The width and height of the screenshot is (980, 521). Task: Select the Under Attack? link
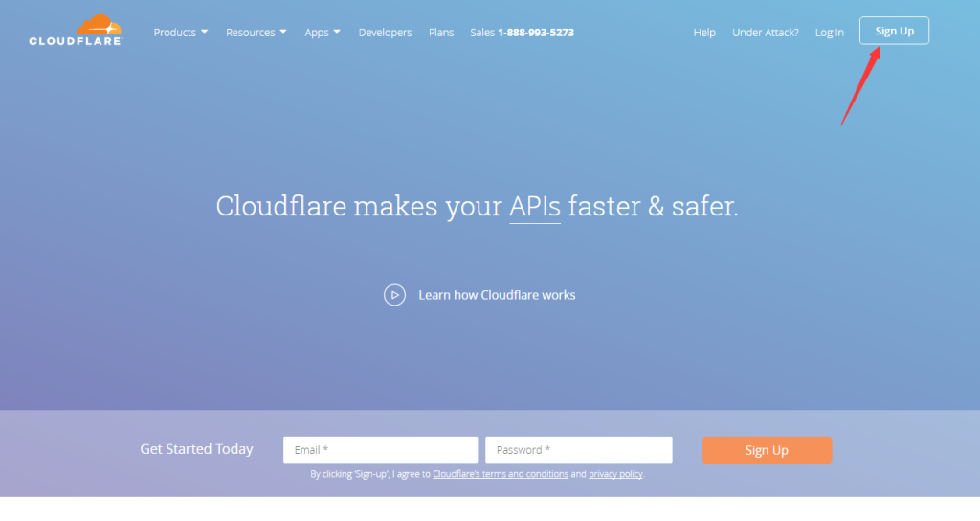click(765, 33)
